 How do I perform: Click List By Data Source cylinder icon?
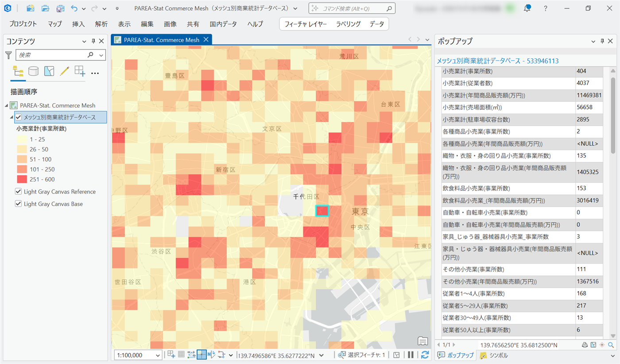click(34, 71)
